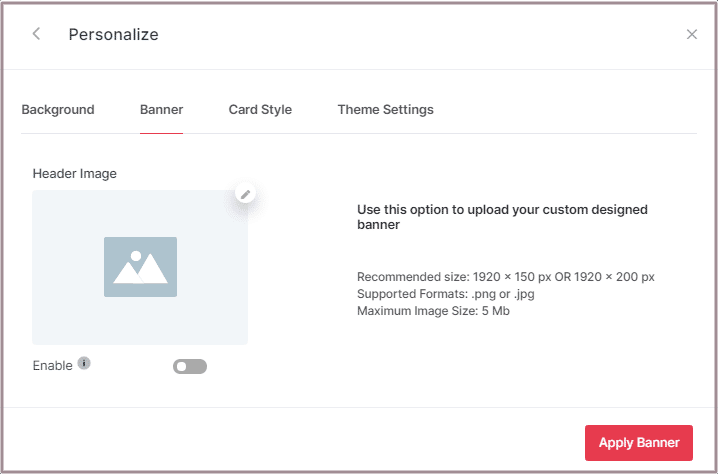Click the Maximum Image Size text line
The width and height of the screenshot is (718, 474).
tap(433, 311)
